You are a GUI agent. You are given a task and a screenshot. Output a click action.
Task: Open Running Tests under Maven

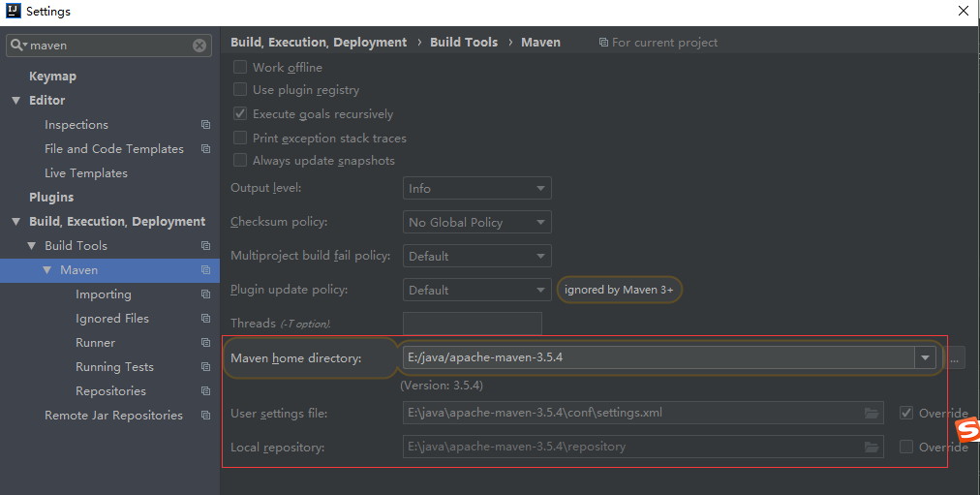tap(115, 367)
